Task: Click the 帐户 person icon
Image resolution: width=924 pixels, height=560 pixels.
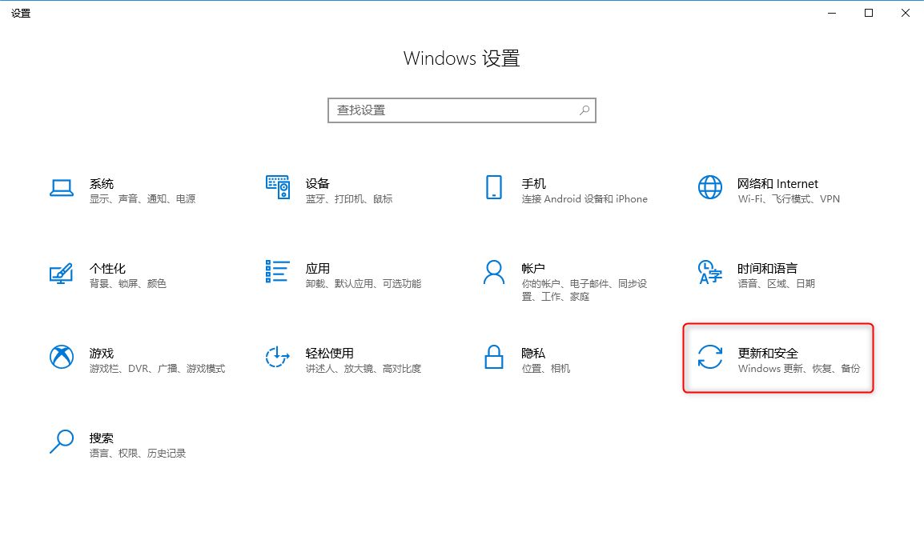Action: click(494, 272)
